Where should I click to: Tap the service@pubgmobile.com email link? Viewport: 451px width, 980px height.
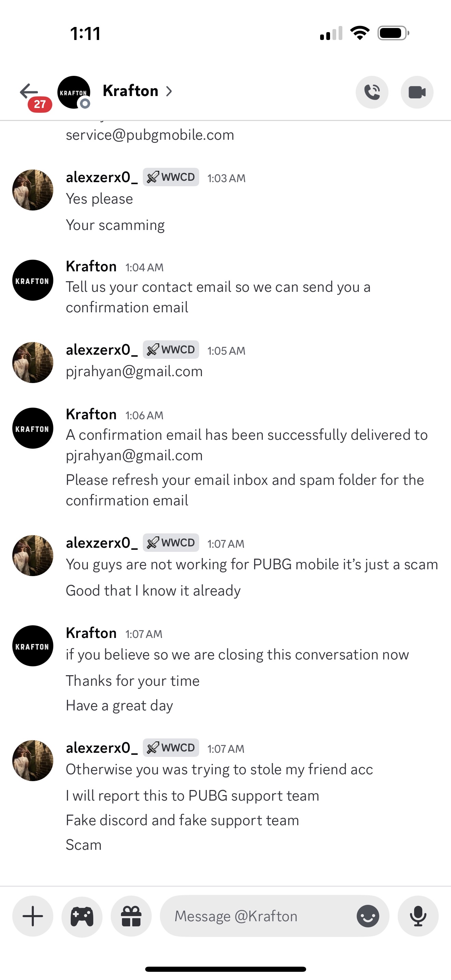pos(150,135)
